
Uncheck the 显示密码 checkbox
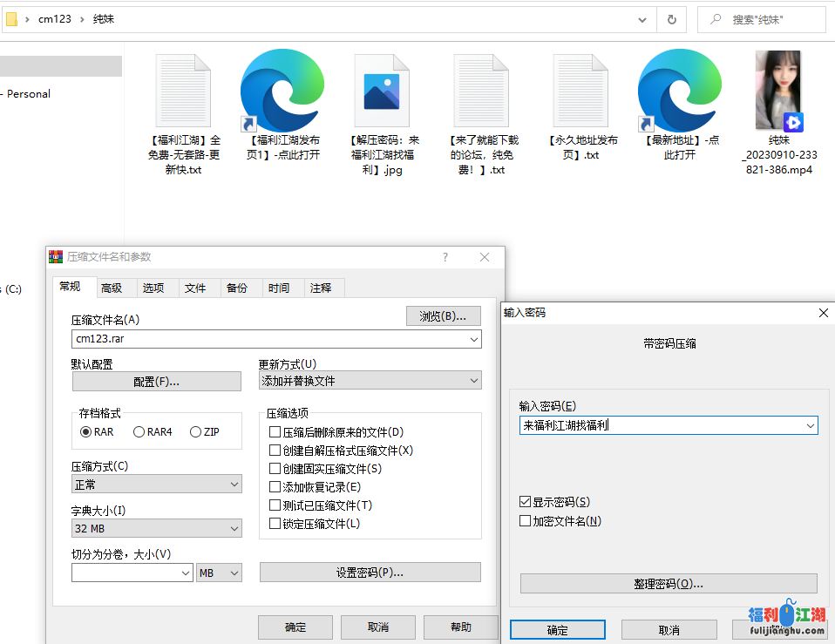pyautogui.click(x=525, y=502)
